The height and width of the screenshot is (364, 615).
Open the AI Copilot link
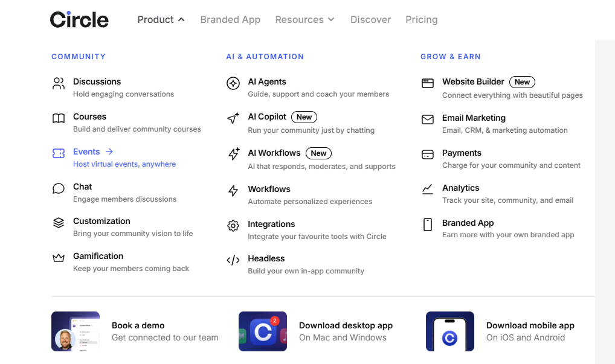[x=266, y=117]
